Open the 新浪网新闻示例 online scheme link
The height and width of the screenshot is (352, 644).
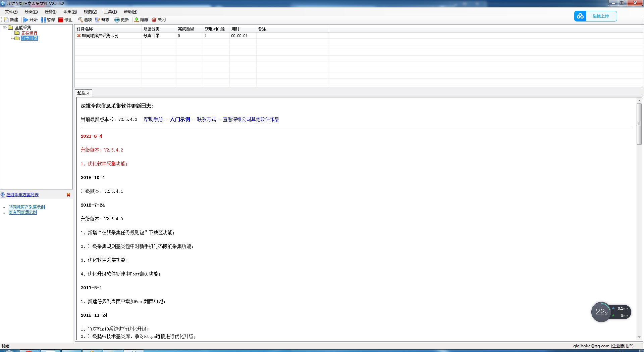(x=23, y=212)
